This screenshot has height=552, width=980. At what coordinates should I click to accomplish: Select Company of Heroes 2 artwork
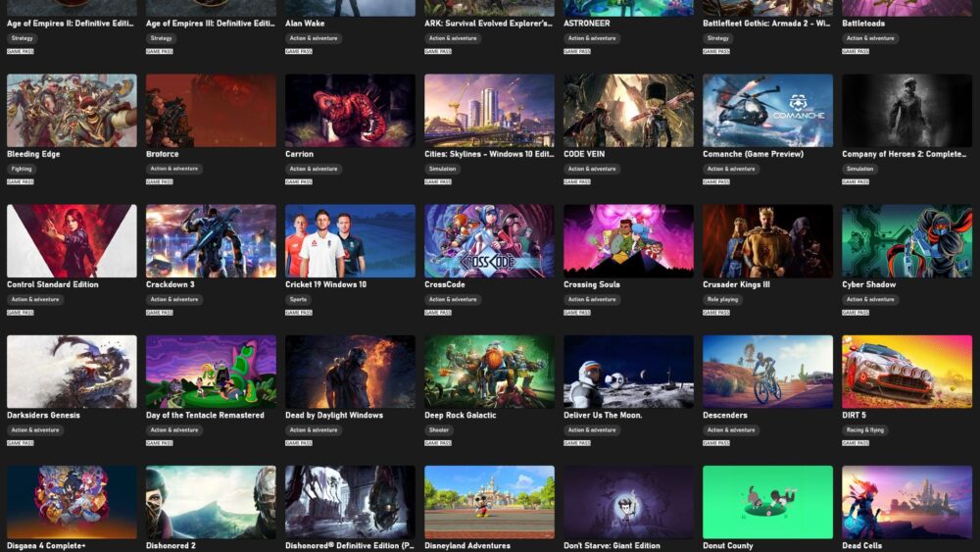[906, 111]
